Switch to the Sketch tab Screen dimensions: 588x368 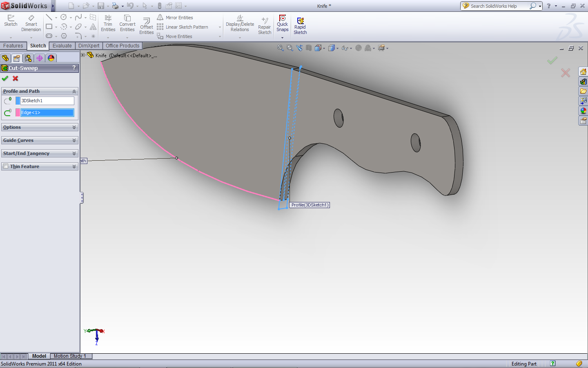pyautogui.click(x=38, y=46)
